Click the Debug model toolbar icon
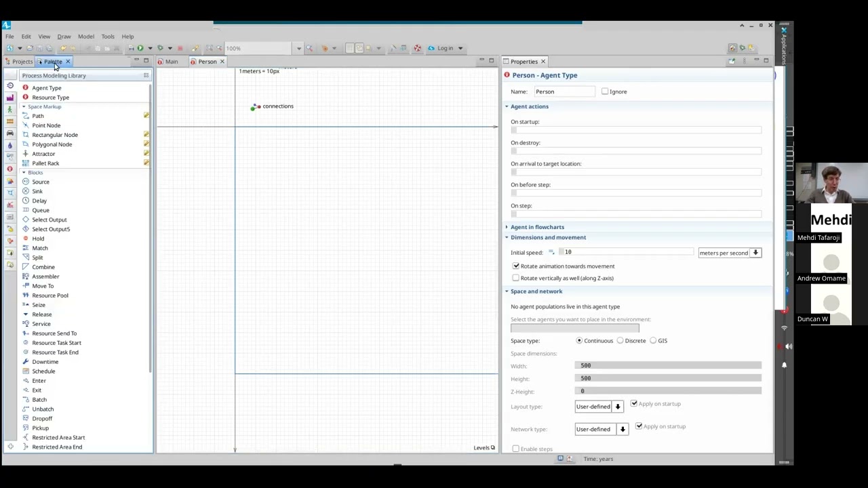 160,48
